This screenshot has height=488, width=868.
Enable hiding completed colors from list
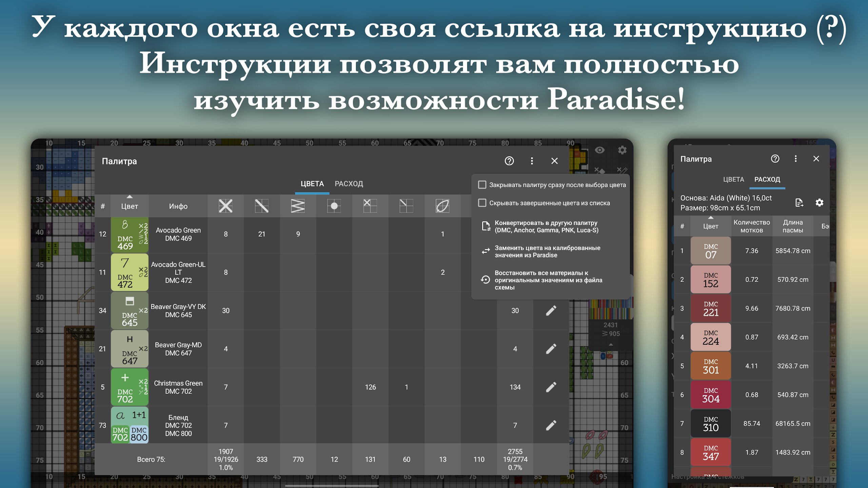(482, 203)
